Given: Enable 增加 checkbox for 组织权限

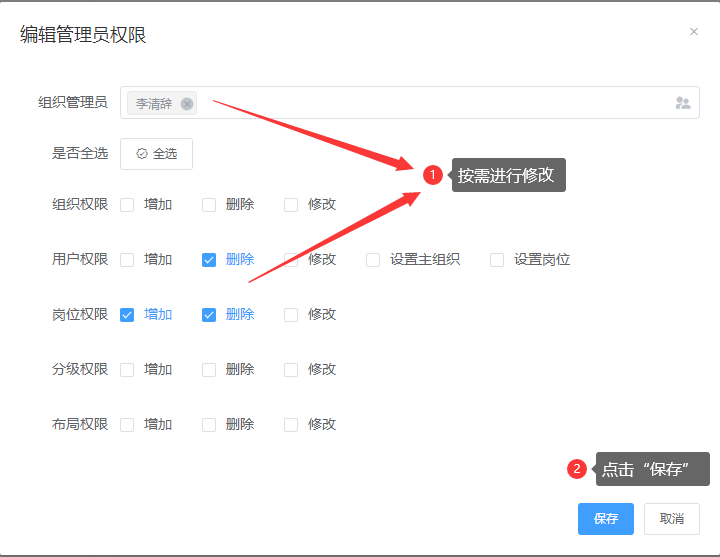Looking at the screenshot, I should coord(127,205).
